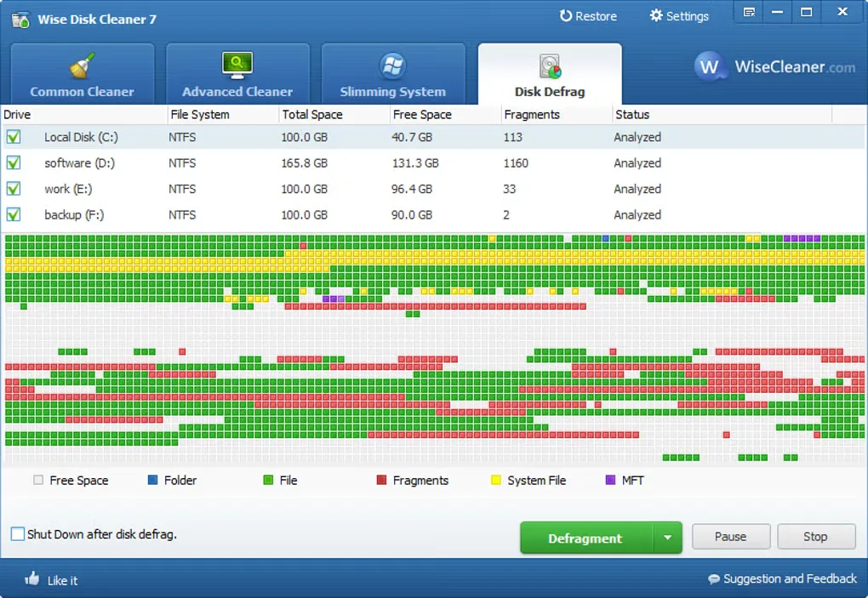Click the Wise Disk Cleaner 7 title text

tap(97, 20)
